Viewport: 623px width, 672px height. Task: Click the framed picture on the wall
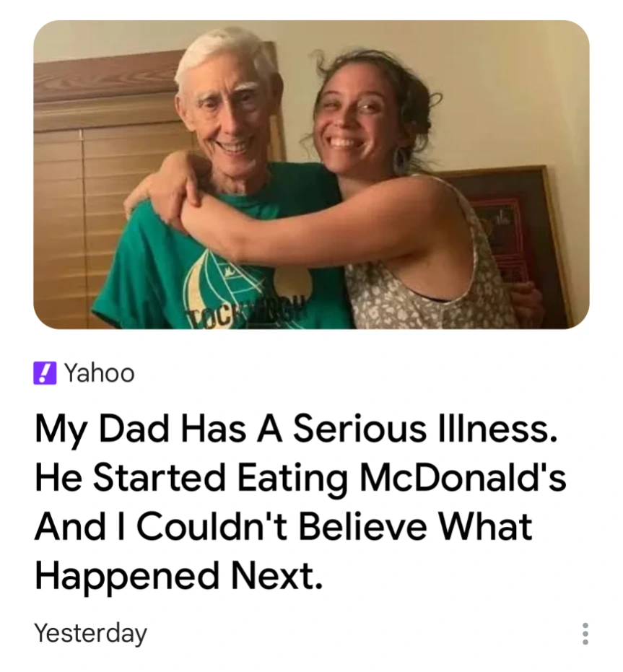coord(514,217)
